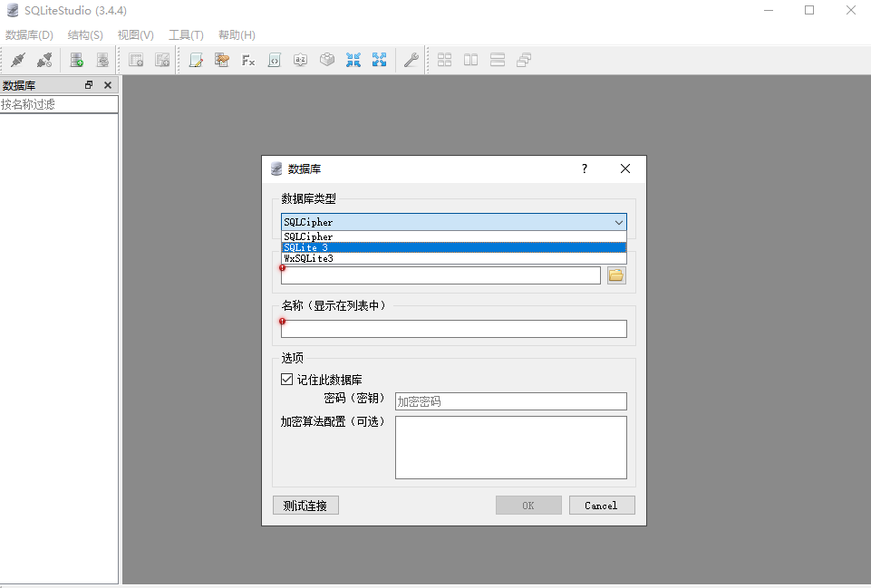Open the DDL history icon

click(x=222, y=60)
